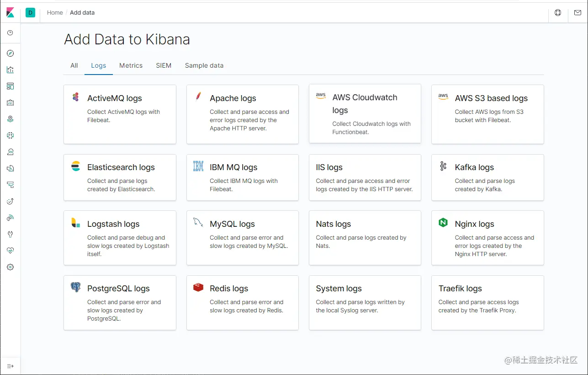This screenshot has width=588, height=375.
Task: Open the Apache logs card
Action: (242, 114)
